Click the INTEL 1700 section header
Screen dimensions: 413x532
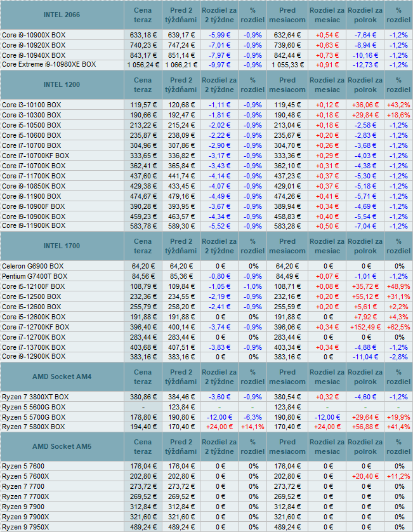tap(62, 246)
